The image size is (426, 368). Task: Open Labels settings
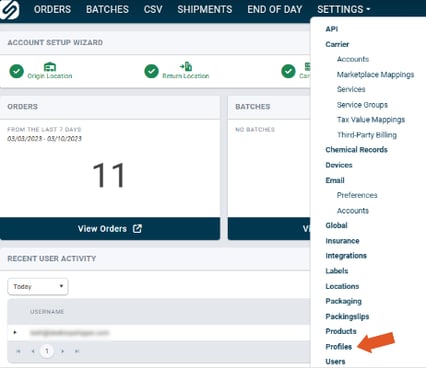coord(337,271)
